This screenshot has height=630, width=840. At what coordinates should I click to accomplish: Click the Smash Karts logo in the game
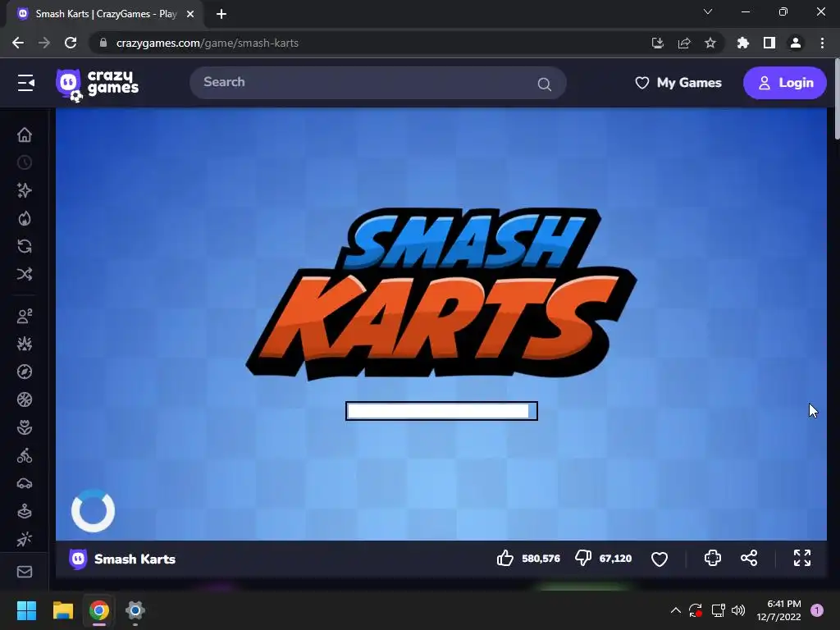441,294
